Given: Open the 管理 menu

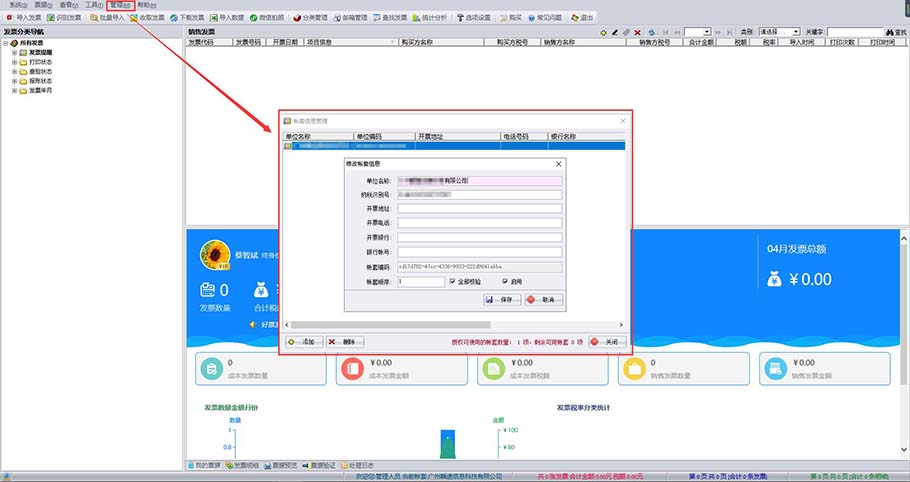Looking at the screenshot, I should (119, 5).
